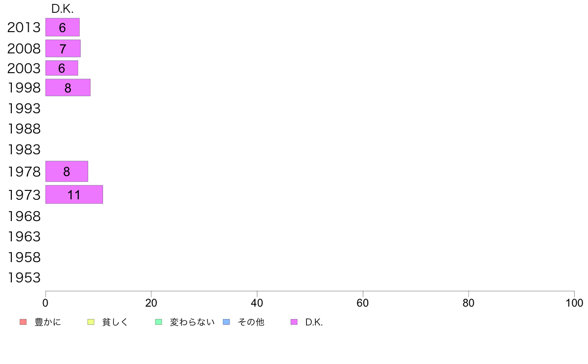588x364 pixels.
Task: Click the blue その他 legend swatch
Action: coord(227,322)
